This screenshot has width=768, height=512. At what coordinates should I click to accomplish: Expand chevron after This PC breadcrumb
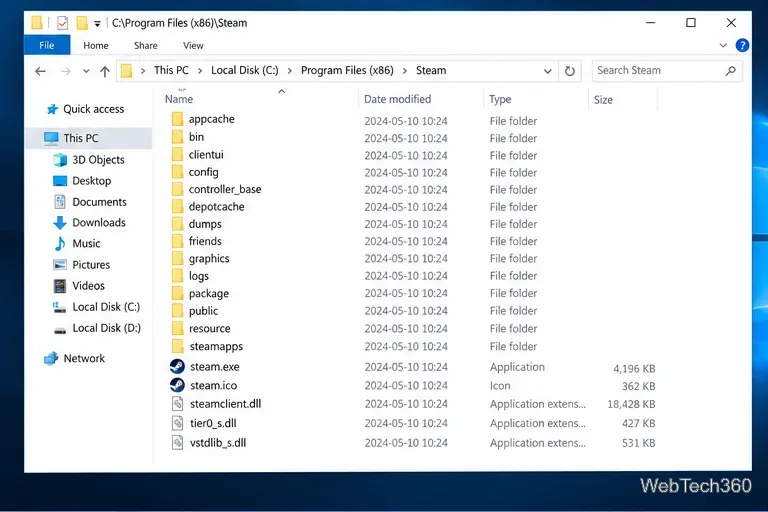tap(200, 71)
